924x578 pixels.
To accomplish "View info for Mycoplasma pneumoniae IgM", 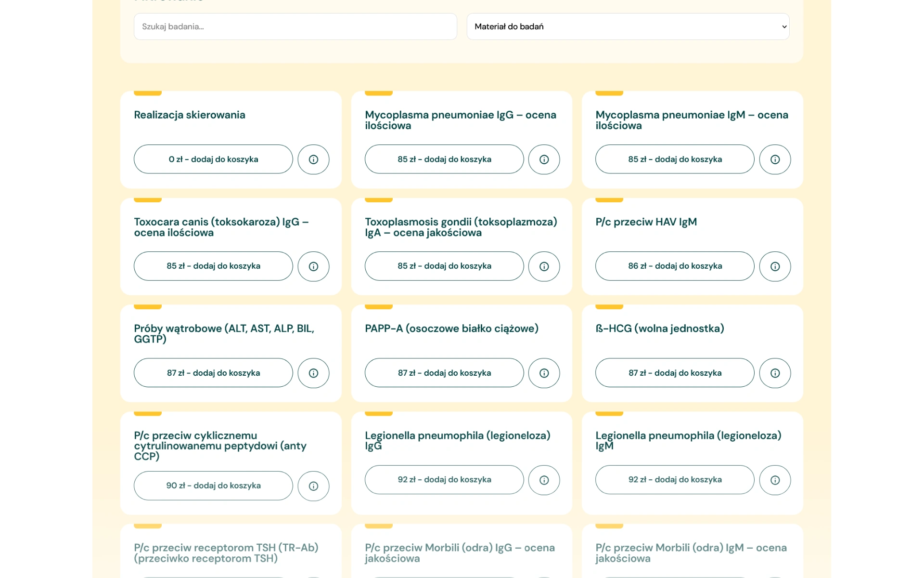I will [x=775, y=159].
